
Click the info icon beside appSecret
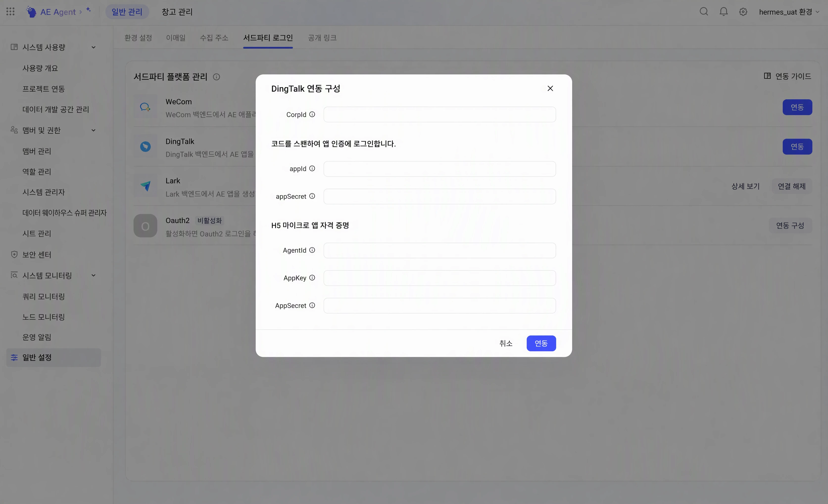(x=312, y=196)
